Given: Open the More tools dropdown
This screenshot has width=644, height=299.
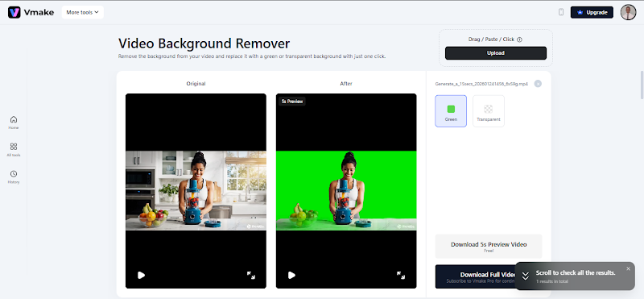Looking at the screenshot, I should (x=83, y=12).
